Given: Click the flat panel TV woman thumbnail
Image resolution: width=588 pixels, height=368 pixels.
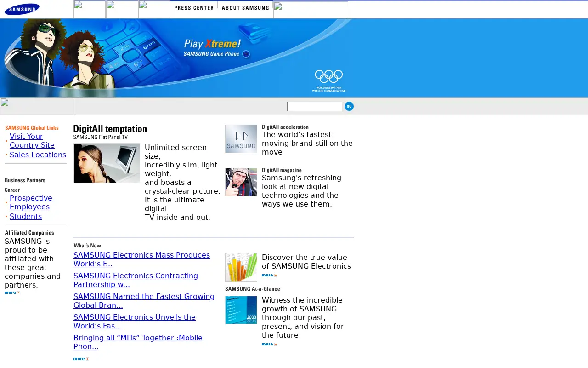Looking at the screenshot, I should [x=107, y=163].
